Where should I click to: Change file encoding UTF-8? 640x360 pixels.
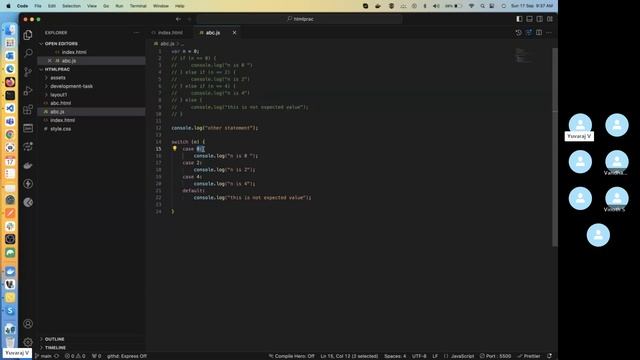pyautogui.click(x=419, y=356)
